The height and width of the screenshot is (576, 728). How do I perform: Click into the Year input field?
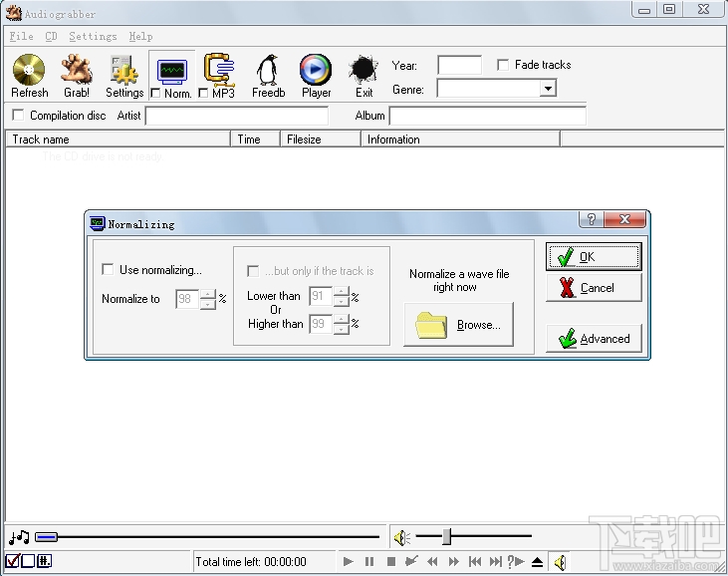pos(459,65)
